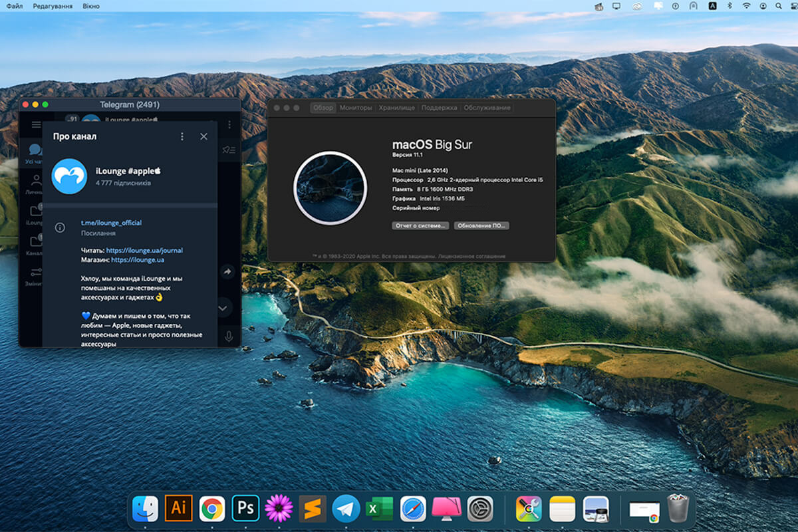
Task: Click the iLounge channel avatar
Action: point(69,176)
